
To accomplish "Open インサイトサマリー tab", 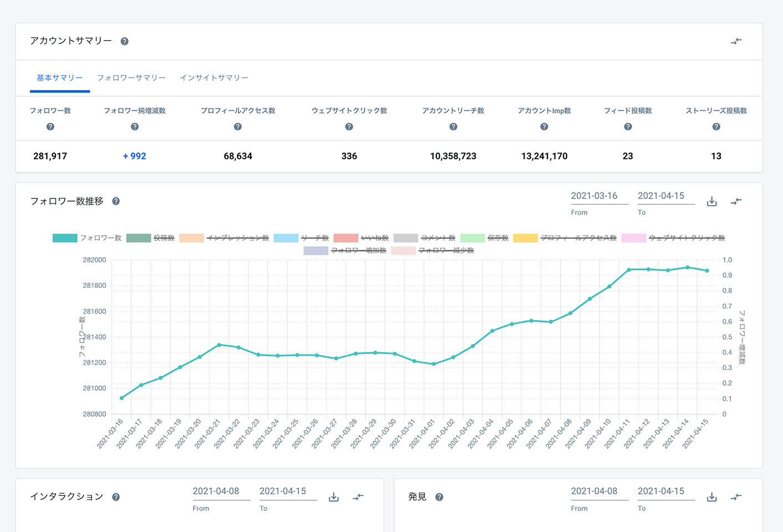I will point(214,78).
